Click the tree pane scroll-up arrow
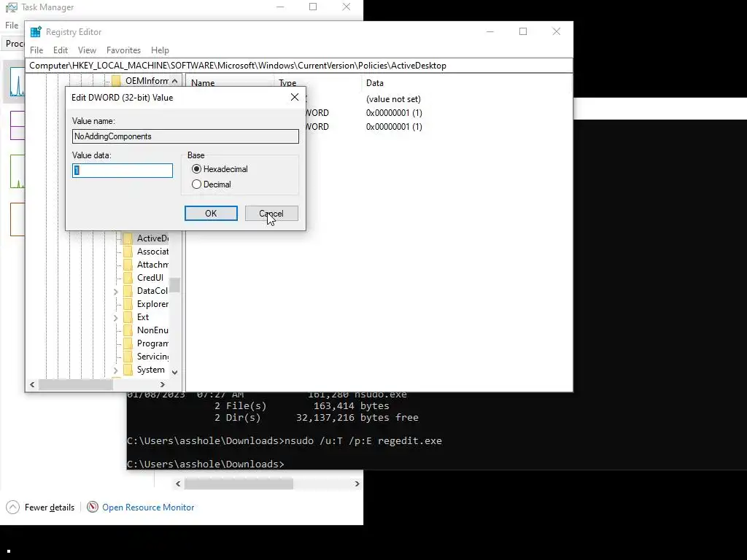The image size is (747, 560). point(175,81)
